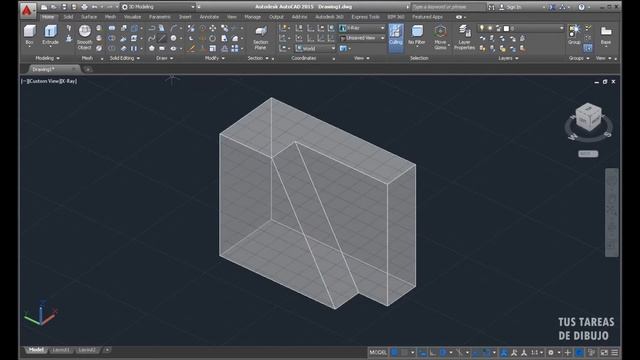Open the Annotate ribbon tab

[x=209, y=17]
